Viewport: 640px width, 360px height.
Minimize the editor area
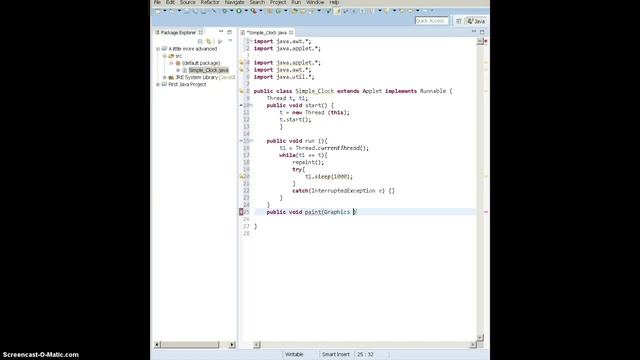[x=473, y=31]
